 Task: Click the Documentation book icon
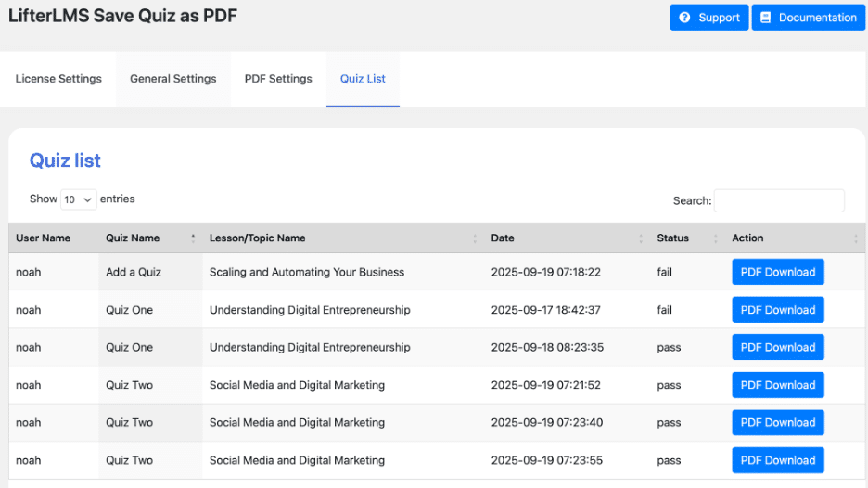766,18
